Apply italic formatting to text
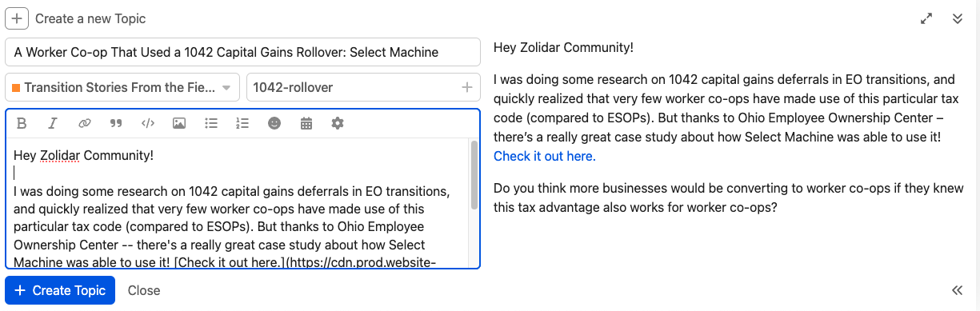The width and height of the screenshot is (980, 311). click(53, 123)
